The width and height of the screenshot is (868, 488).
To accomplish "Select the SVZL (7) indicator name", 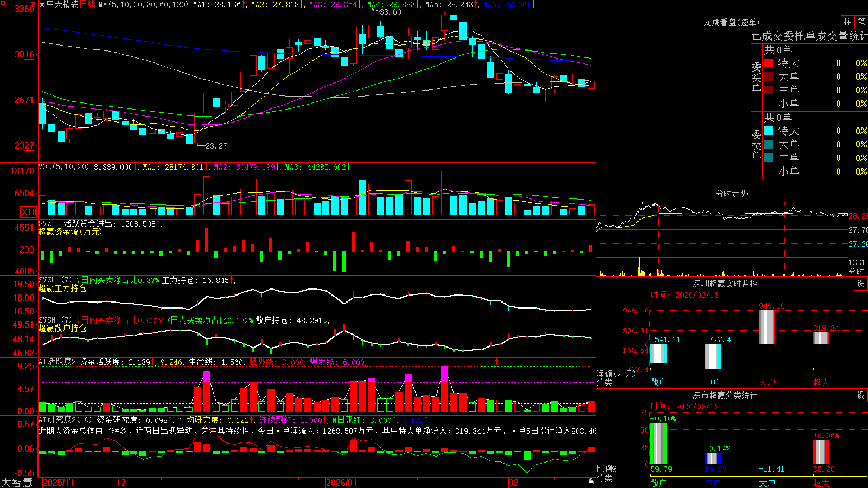I will [55, 280].
